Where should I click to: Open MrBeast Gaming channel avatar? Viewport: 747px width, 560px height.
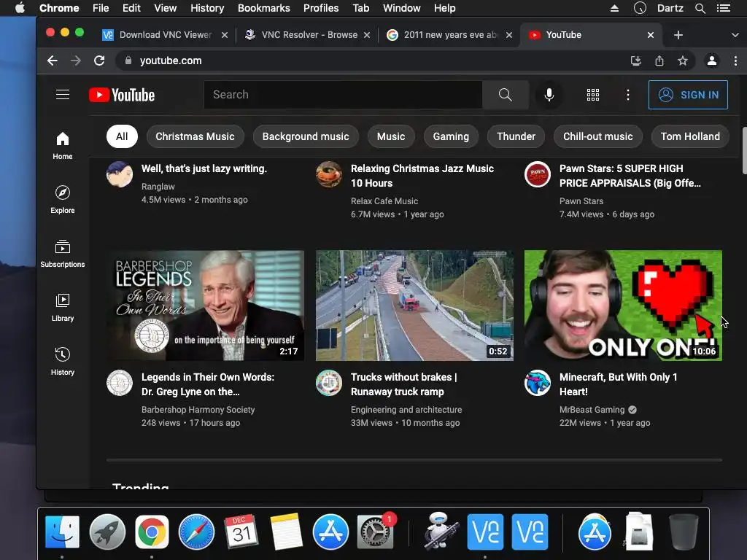point(538,383)
